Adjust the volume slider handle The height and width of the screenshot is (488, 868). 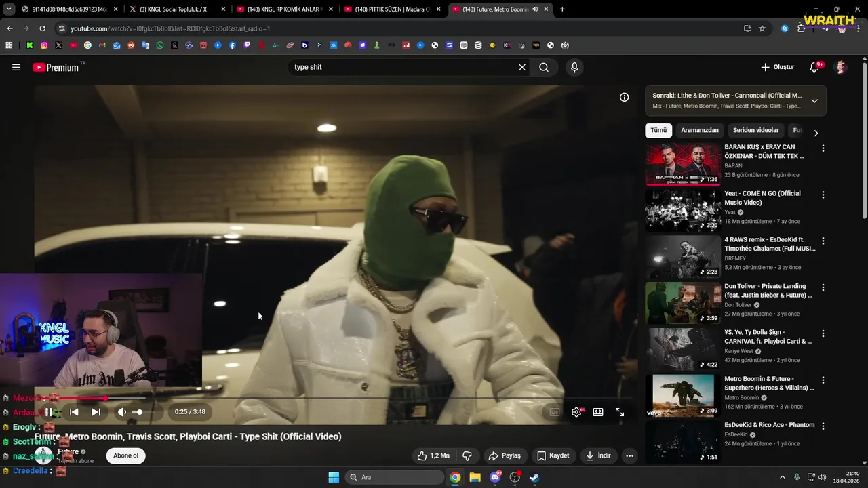(140, 412)
